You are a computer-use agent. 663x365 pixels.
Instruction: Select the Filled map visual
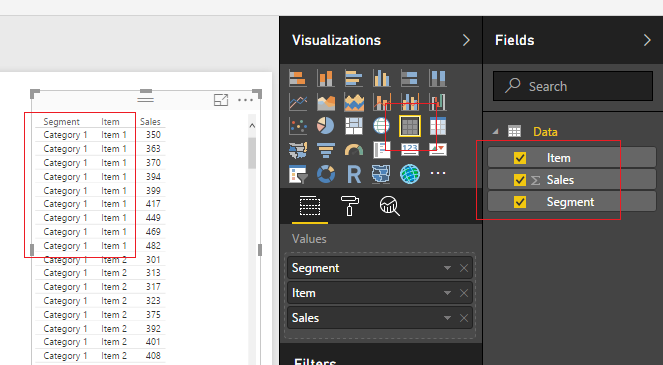pyautogui.click(x=298, y=150)
